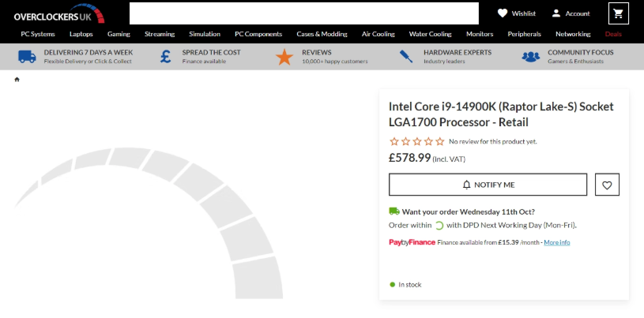The image size is (644, 318).
Task: Expand the Monitors navigation menu
Action: click(x=480, y=34)
